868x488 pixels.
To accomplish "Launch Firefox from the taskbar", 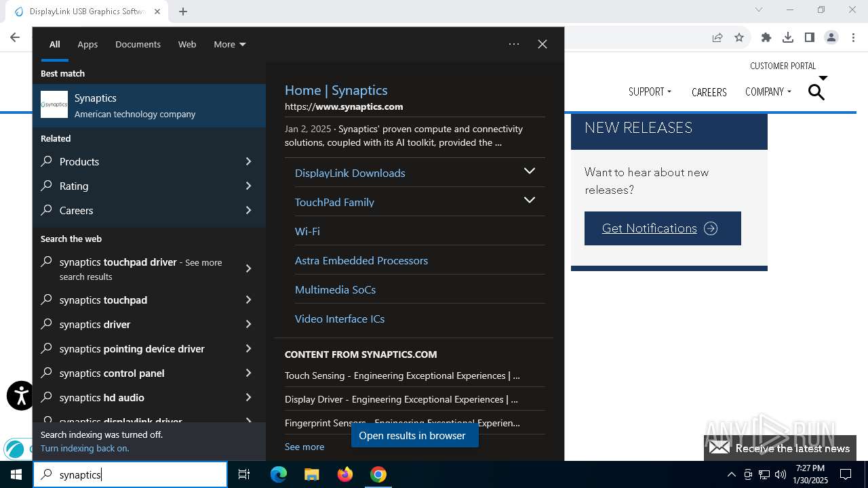I will pos(345,474).
